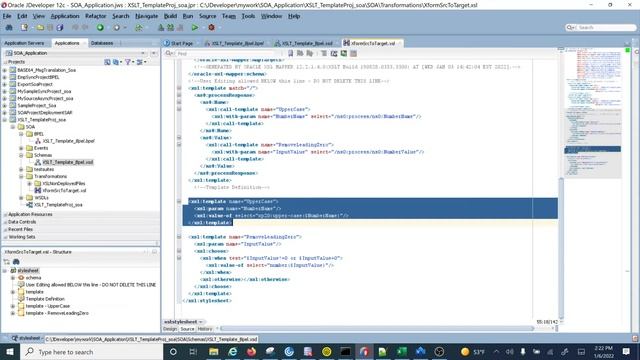This screenshot has width=640, height=360.
Task: Click the stylesheet tab in status bar
Action: point(26,338)
